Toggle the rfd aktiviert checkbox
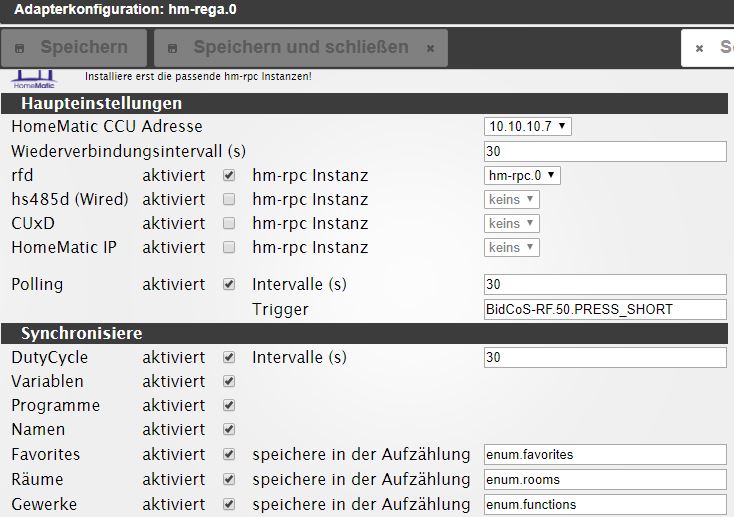 tap(229, 176)
